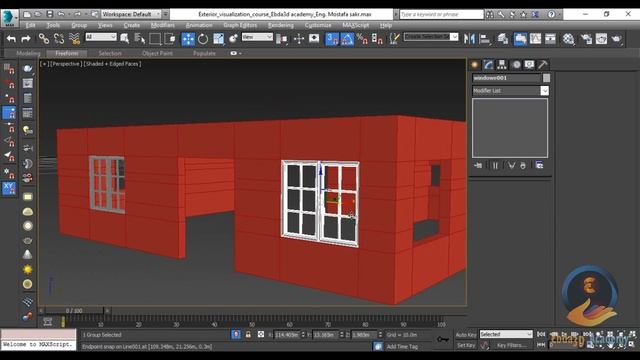Open the Tools menu

(x=53, y=25)
